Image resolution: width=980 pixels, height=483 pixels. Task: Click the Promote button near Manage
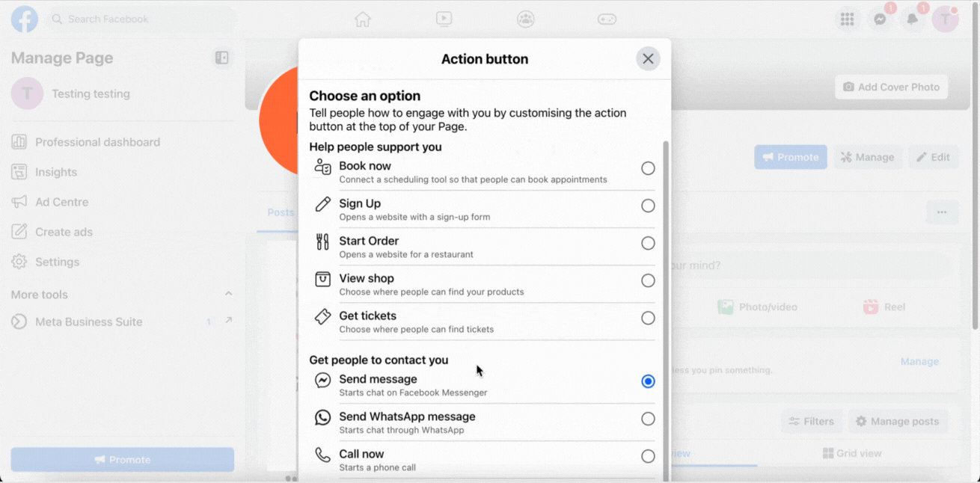tap(791, 157)
